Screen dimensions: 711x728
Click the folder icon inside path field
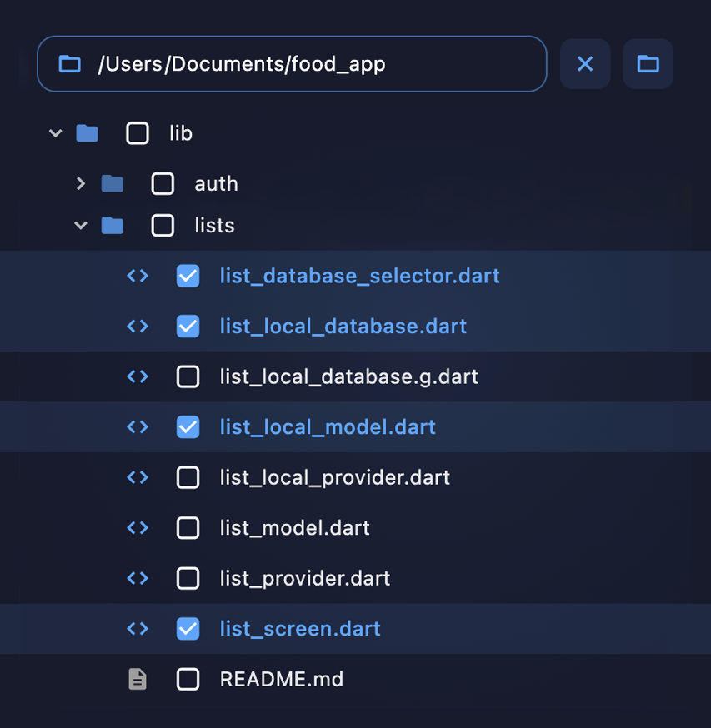click(70, 64)
